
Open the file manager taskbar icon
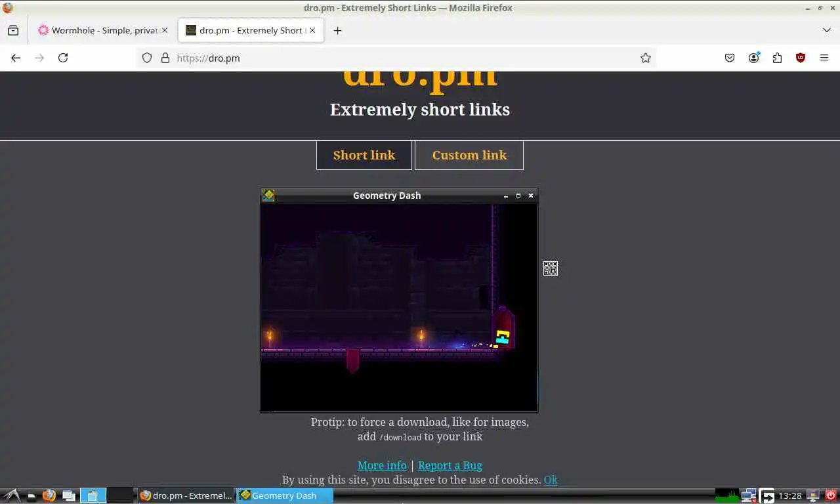[x=30, y=495]
